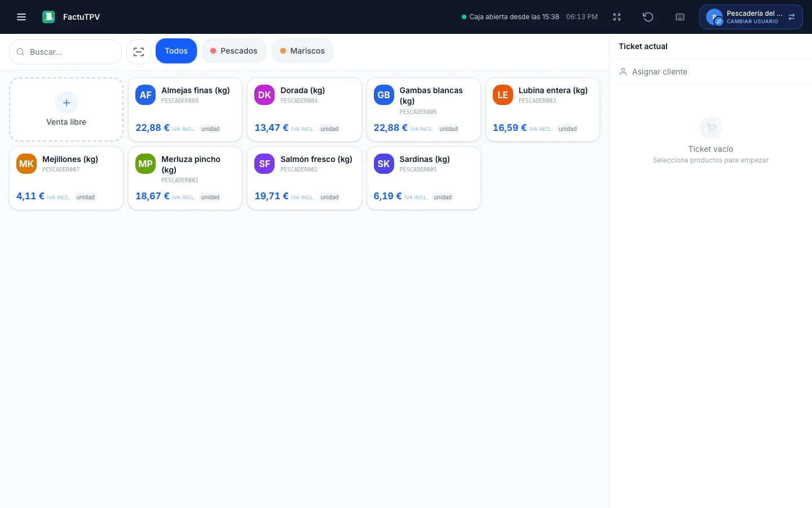Add Gambas blancas (kg) to ticket
Viewport: 812px width, 508px height.
[423, 110]
